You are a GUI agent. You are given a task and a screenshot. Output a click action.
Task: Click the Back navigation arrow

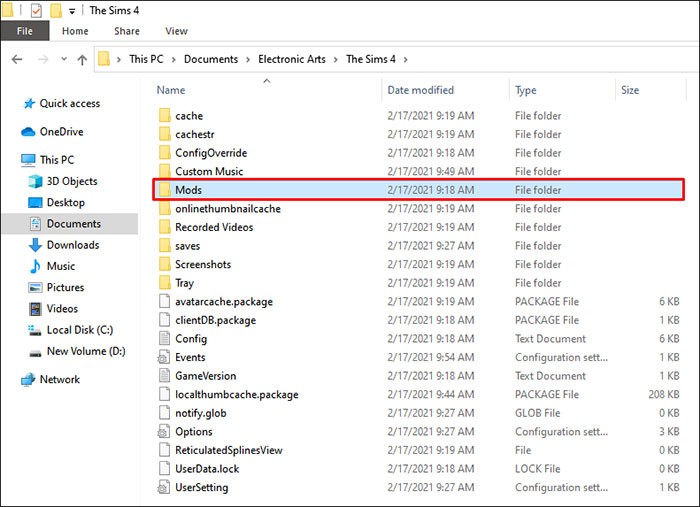tap(16, 60)
